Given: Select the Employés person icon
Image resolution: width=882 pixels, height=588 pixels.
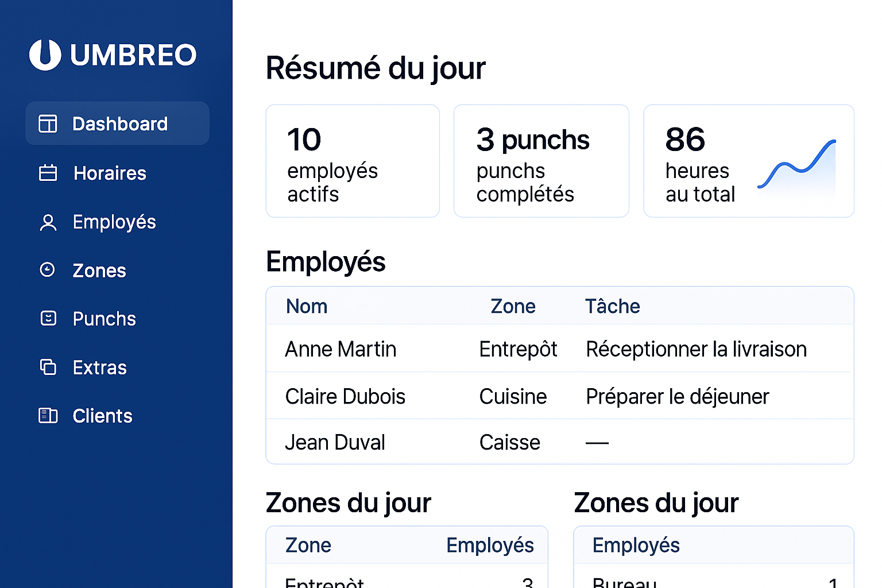Looking at the screenshot, I should tap(48, 222).
